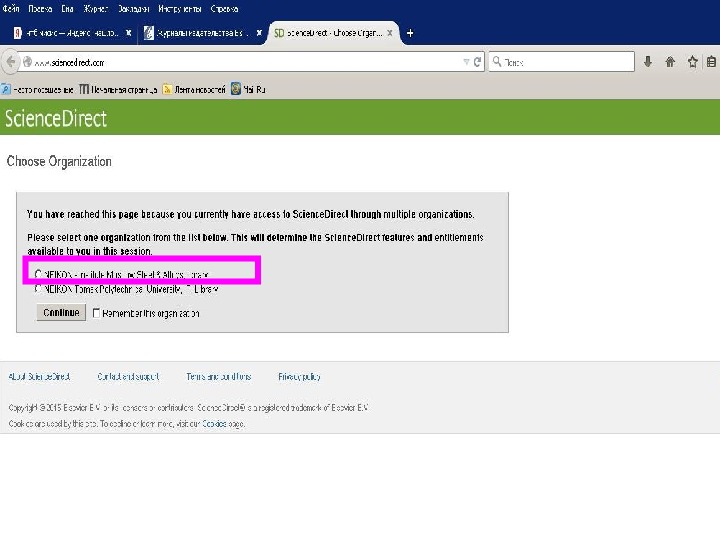
Task: Open Privacy policy link
Action: click(299, 377)
